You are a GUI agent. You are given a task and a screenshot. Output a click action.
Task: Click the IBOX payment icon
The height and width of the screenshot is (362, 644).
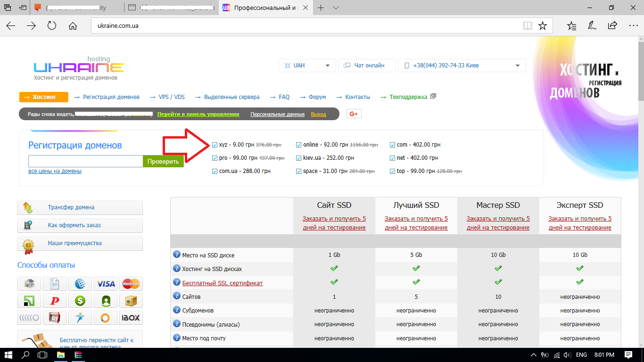coord(131,318)
